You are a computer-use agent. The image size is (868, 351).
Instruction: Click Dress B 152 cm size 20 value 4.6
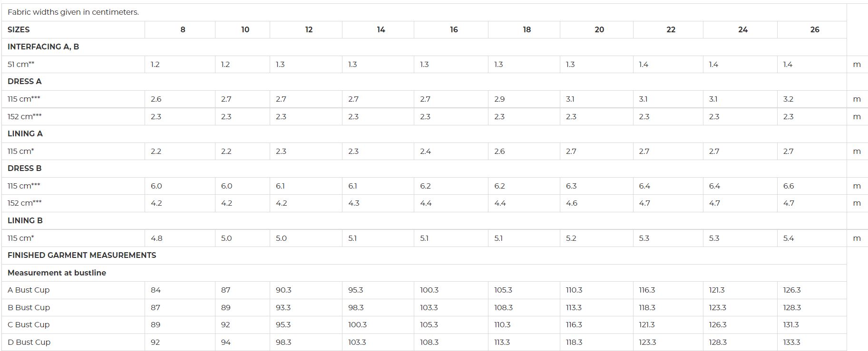point(572,203)
